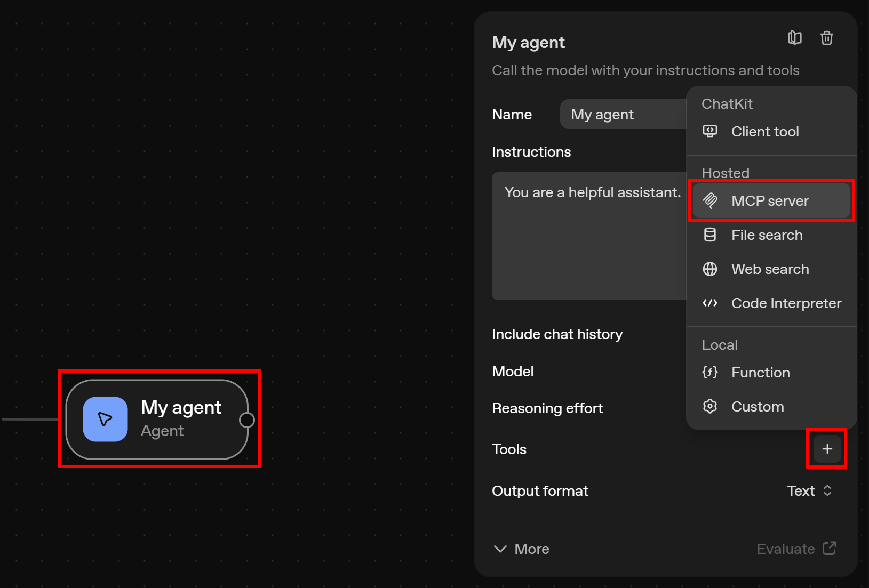Click the Custom tool gear icon
The height and width of the screenshot is (588, 869).
pyautogui.click(x=709, y=407)
